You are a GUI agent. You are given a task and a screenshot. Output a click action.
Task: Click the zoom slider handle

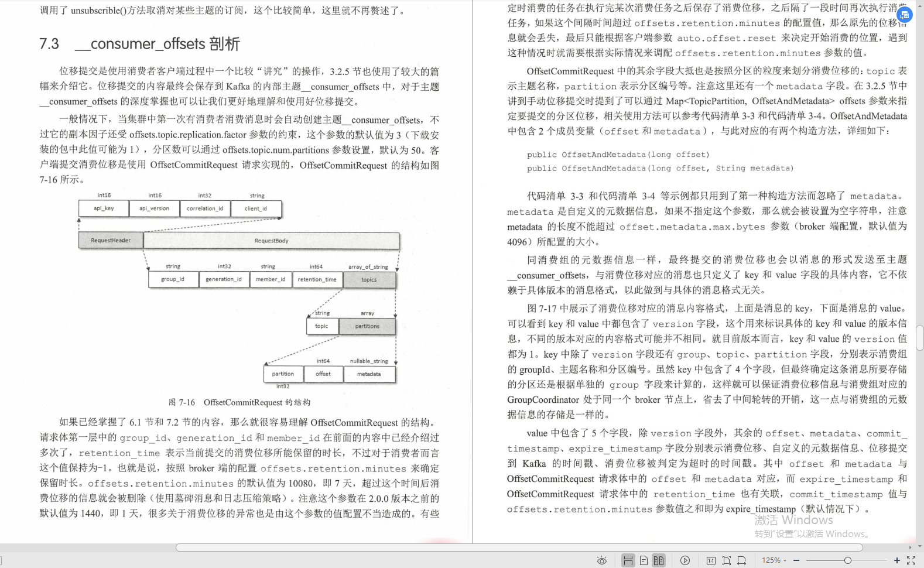pyautogui.click(x=847, y=560)
